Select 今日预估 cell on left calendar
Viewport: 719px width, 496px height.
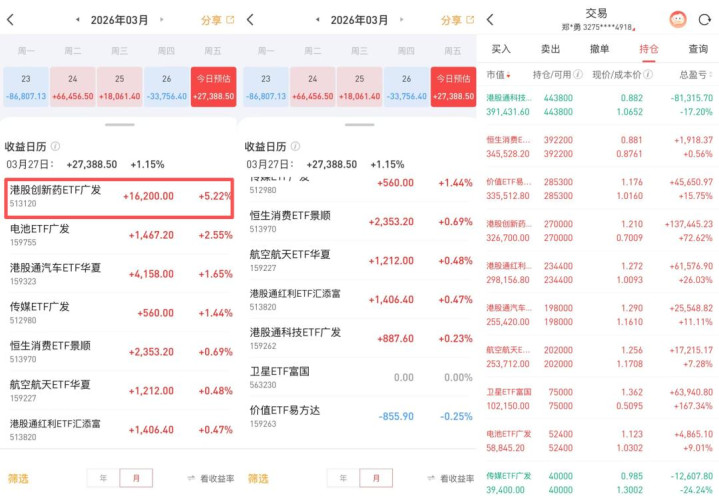[x=213, y=87]
